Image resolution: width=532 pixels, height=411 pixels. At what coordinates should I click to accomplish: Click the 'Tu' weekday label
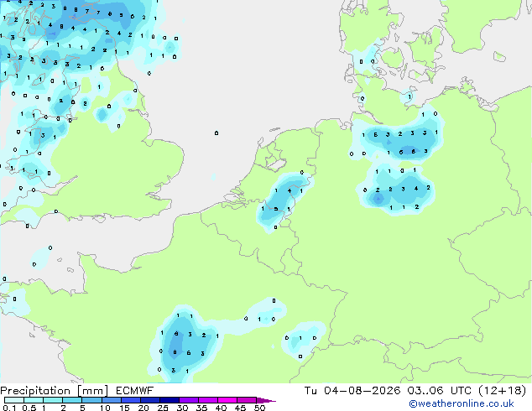click(310, 391)
